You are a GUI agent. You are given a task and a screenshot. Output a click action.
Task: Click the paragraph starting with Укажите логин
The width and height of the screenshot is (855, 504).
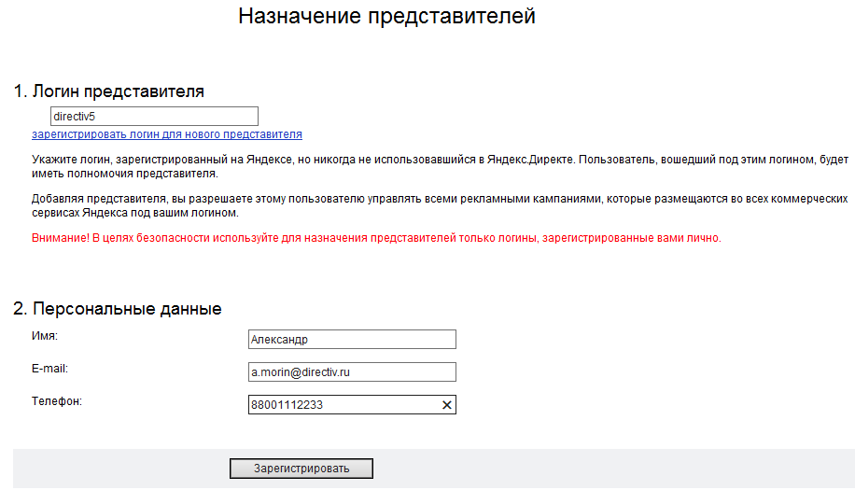[x=440, y=166]
